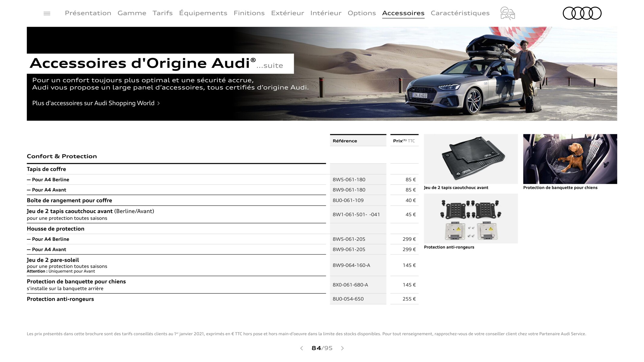Click the page counter 84/95
The height and width of the screenshot is (362, 644).
point(322,348)
